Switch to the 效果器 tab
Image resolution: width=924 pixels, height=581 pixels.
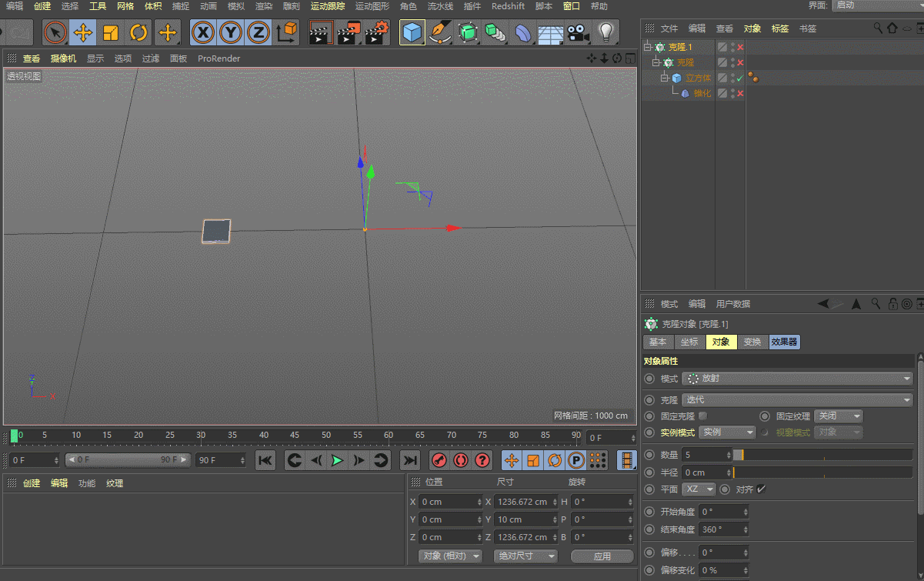tap(784, 342)
